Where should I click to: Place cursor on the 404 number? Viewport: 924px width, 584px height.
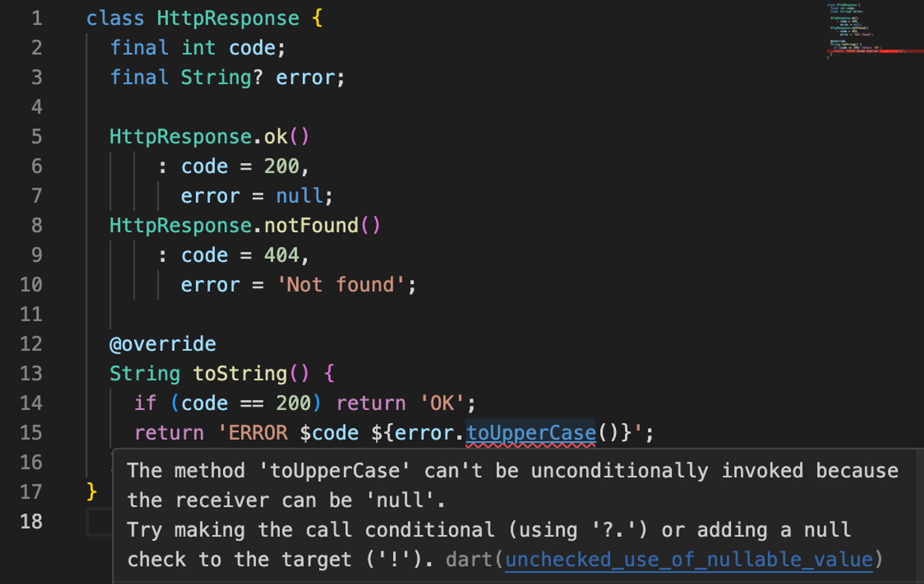281,255
